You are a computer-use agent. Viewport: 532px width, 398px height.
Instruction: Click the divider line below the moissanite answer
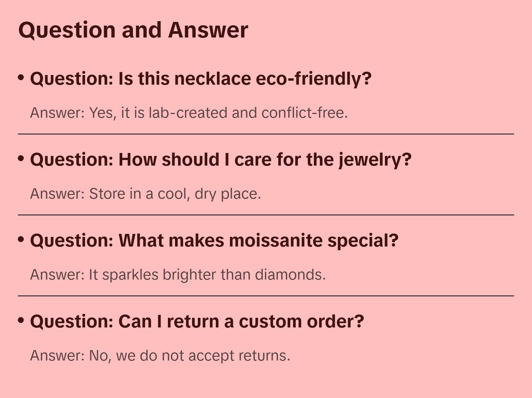(x=266, y=296)
